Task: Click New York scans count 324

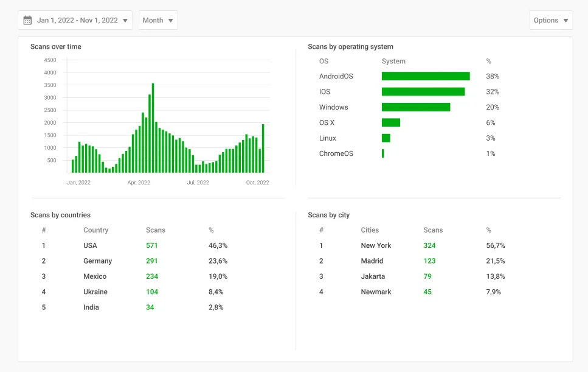Action: [x=429, y=245]
